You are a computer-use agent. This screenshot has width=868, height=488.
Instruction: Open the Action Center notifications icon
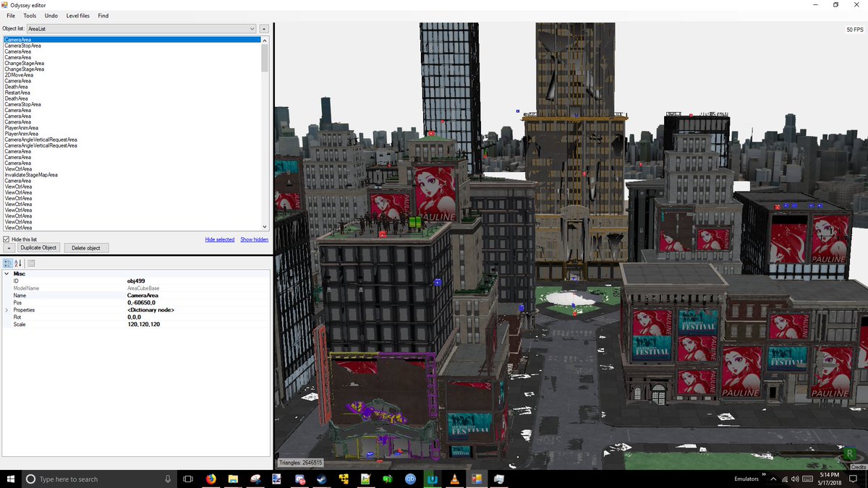click(854, 479)
